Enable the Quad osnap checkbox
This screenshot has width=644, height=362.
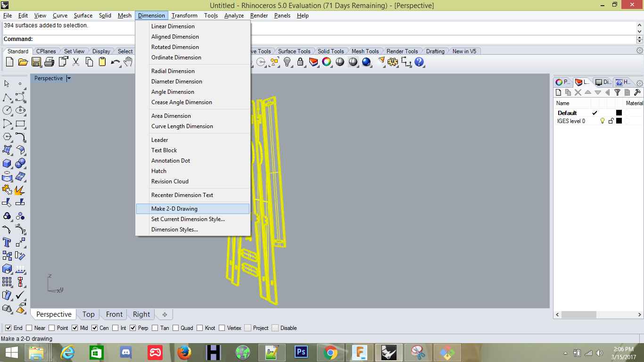pos(175,328)
